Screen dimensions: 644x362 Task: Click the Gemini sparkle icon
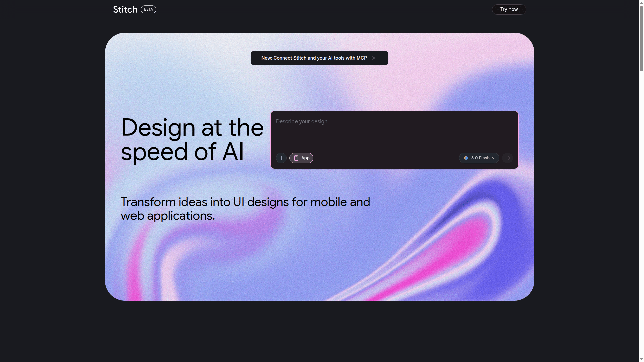point(466,158)
